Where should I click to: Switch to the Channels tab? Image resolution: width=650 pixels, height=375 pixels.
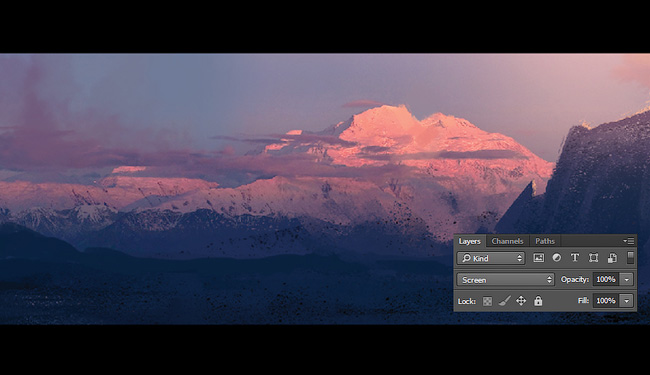[x=507, y=241]
